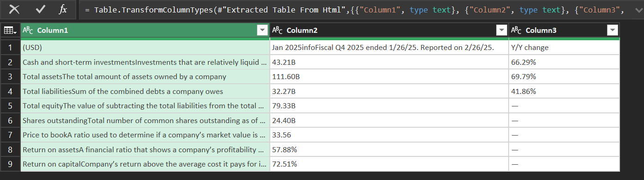Click the 41.86% value cell
The width and height of the screenshot is (644, 180).
coord(564,91)
